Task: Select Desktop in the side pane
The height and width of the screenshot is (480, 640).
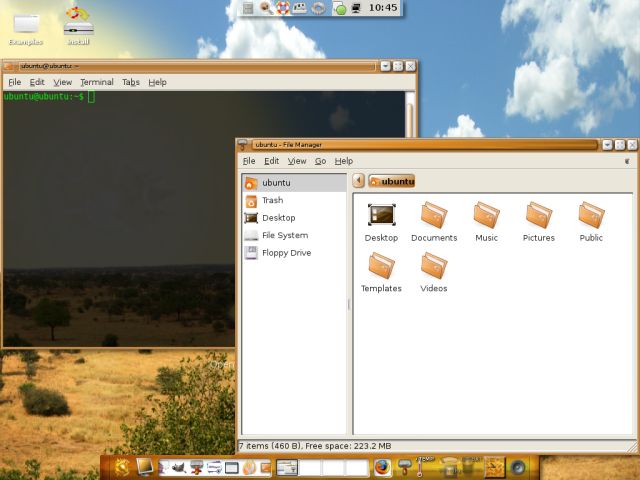Action: (x=294, y=218)
